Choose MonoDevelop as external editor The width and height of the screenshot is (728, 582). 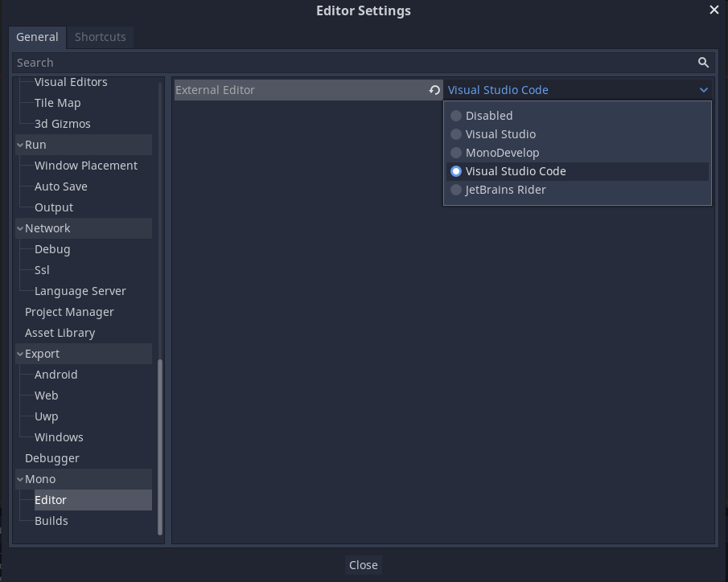pos(577,153)
